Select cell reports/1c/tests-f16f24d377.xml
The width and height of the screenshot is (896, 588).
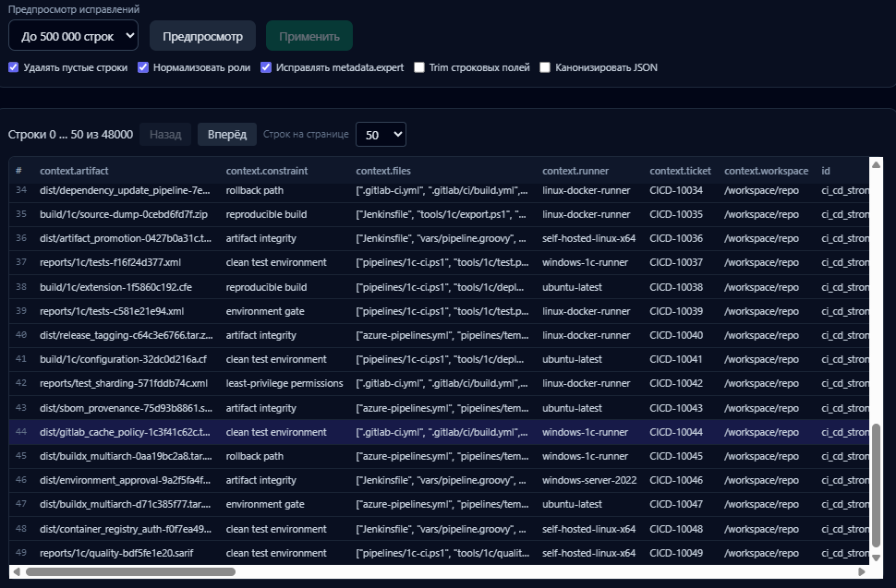tap(110, 262)
